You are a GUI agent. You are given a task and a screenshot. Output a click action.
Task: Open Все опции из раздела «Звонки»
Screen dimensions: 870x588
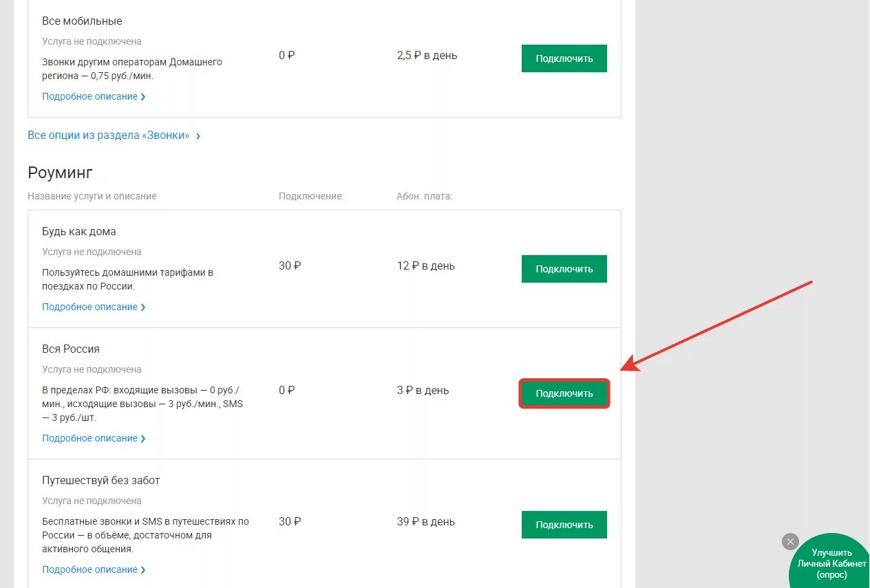pos(109,135)
